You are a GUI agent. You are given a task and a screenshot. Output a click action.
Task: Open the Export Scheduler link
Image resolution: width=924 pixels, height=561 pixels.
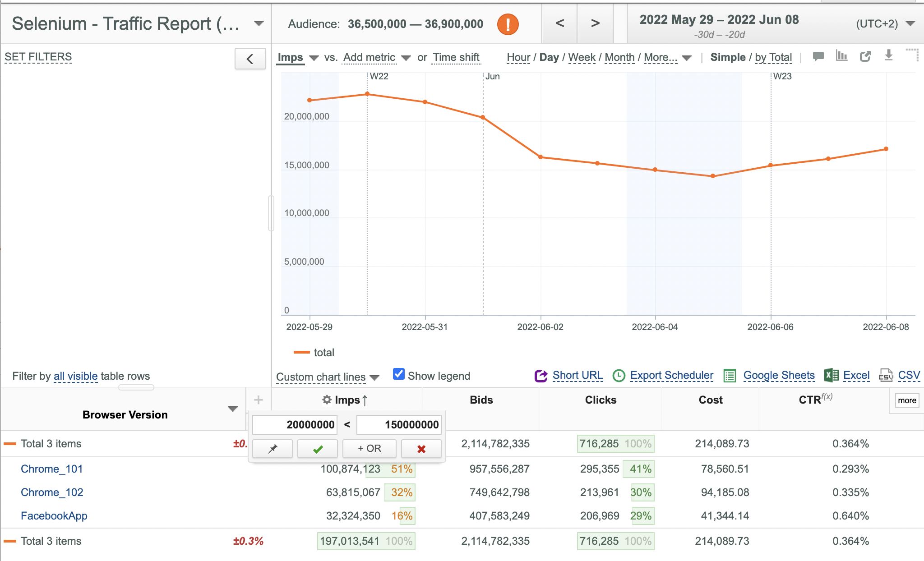click(671, 375)
